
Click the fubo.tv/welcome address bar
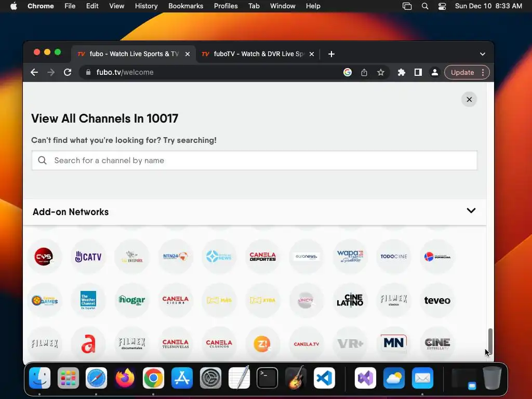pyautogui.click(x=210, y=72)
